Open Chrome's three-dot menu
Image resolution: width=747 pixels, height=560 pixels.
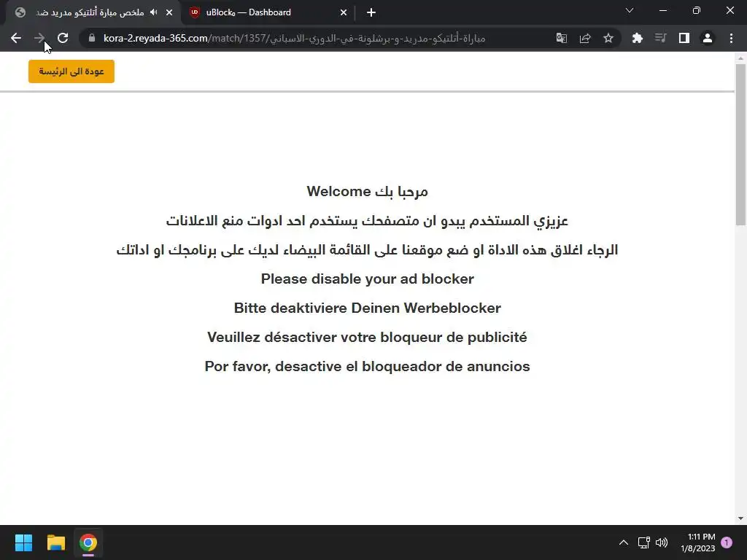[731, 38]
